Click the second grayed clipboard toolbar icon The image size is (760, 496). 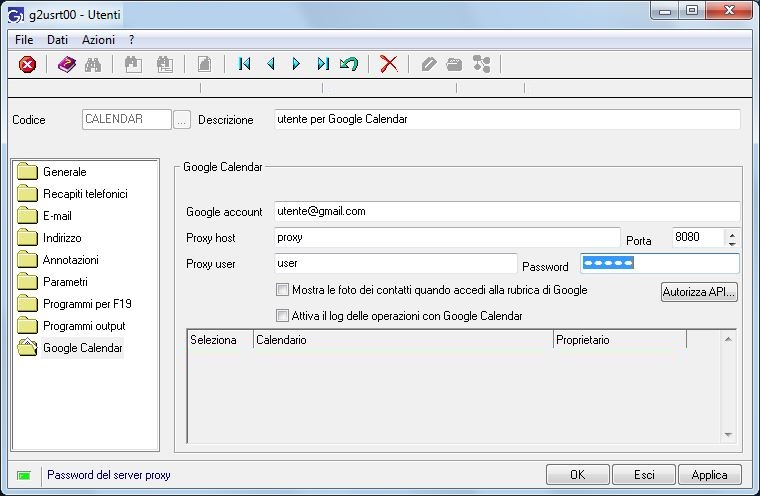point(165,64)
